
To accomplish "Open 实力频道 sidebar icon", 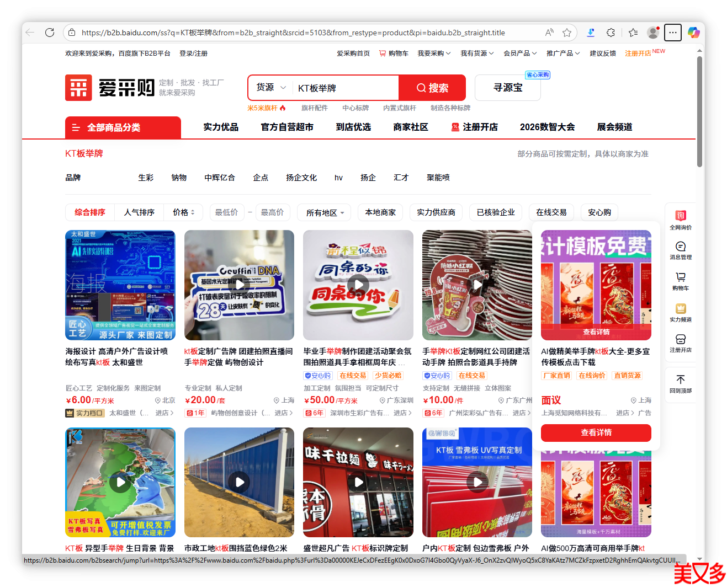I will point(681,312).
